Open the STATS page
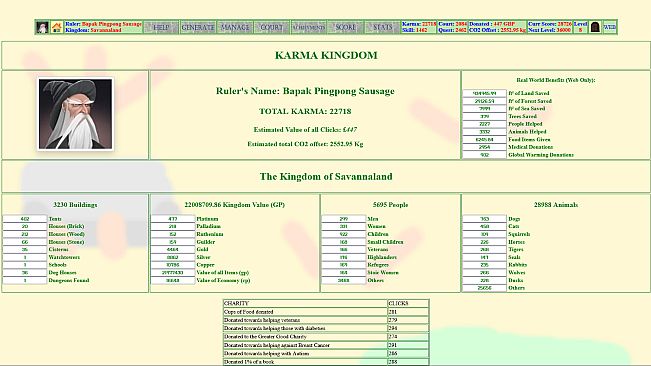 tap(382, 27)
